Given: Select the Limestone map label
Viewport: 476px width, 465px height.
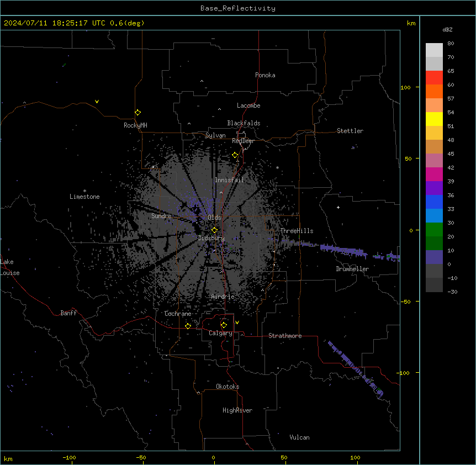Looking at the screenshot, I should coord(84,197).
